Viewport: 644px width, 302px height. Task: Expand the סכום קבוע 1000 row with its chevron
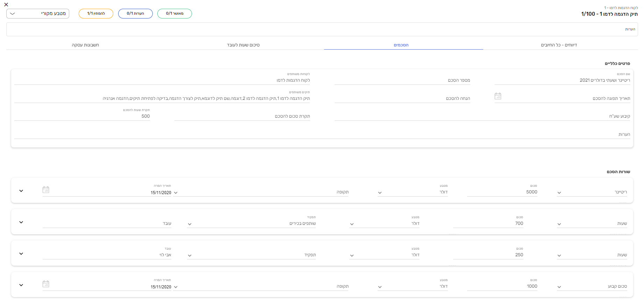click(21, 285)
